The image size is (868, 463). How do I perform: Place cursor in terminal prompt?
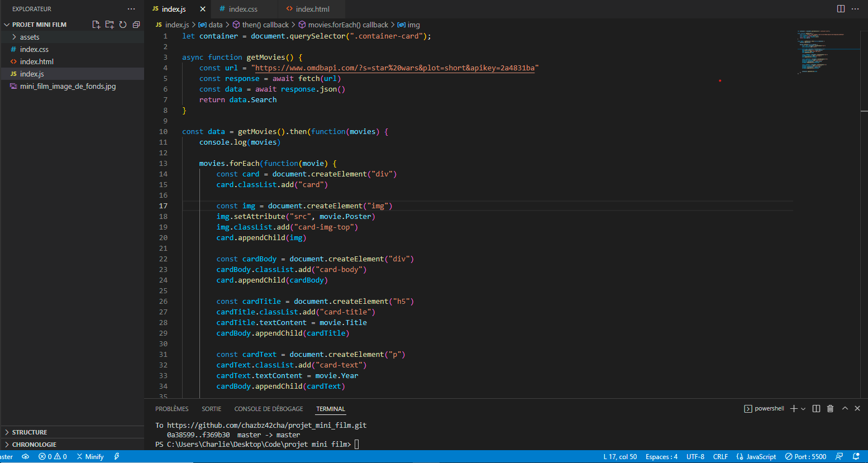357,445
